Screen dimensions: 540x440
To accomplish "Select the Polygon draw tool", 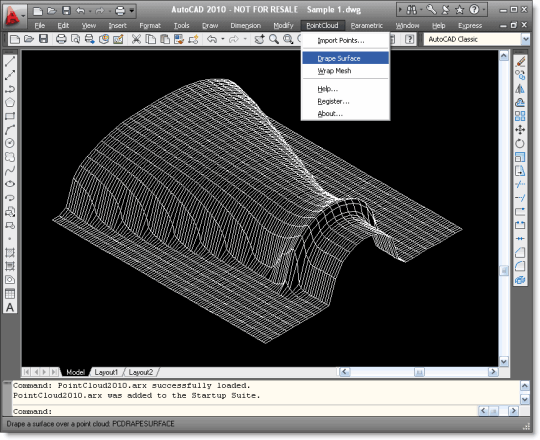I will click(x=10, y=103).
